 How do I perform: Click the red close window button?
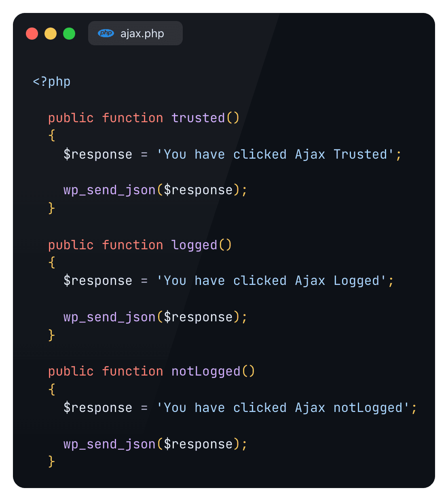pos(32,34)
